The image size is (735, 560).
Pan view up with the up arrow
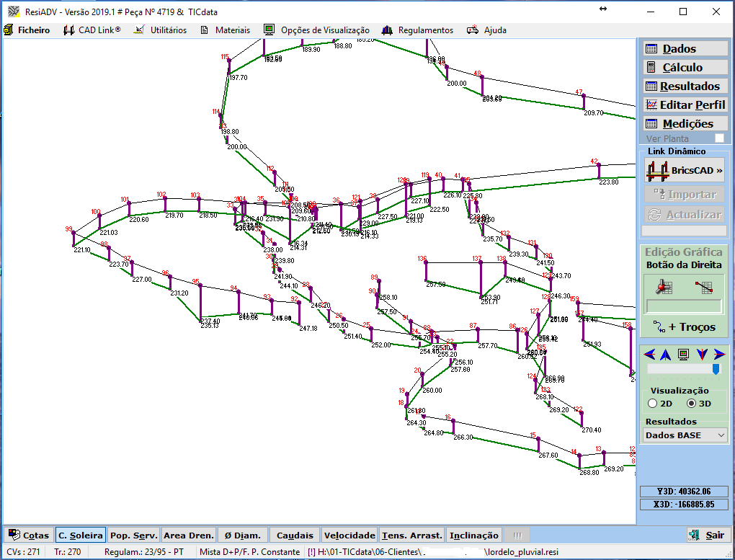tap(665, 354)
